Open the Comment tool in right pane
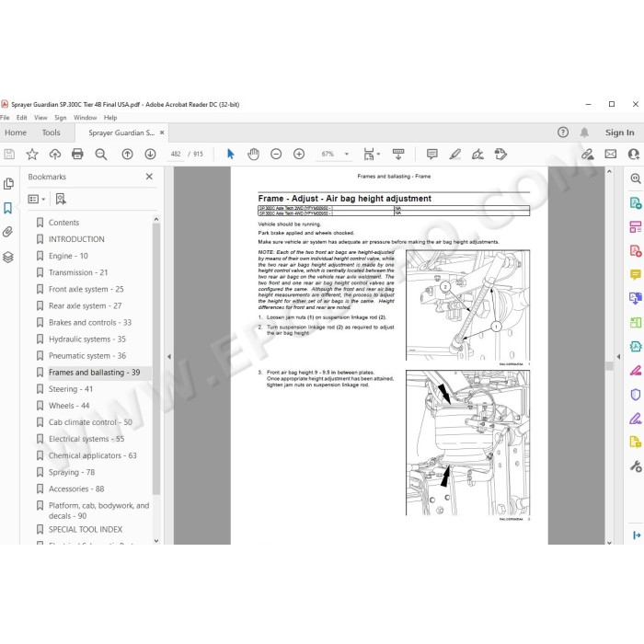Screen dimensions: 644x644 coord(636,274)
